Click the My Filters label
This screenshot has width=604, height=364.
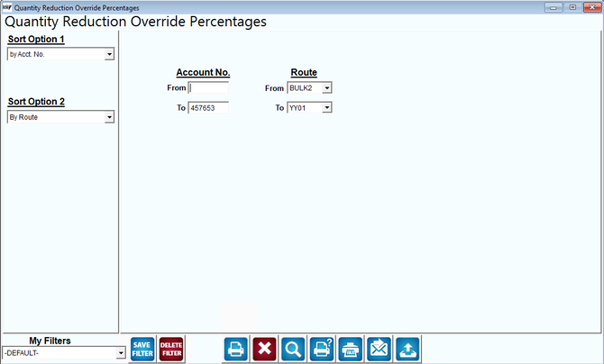(50, 341)
